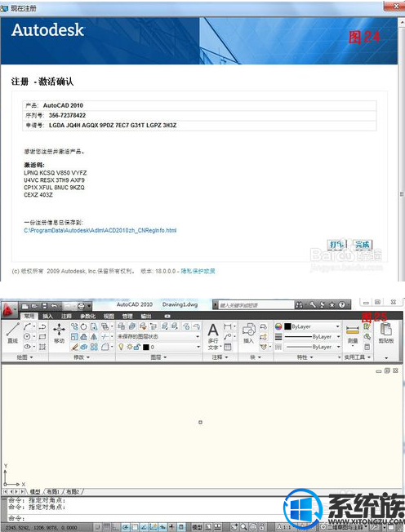The image size is (405, 532).
Task: Switch to the Manage (管理) ribbon tab
Action: [127, 316]
